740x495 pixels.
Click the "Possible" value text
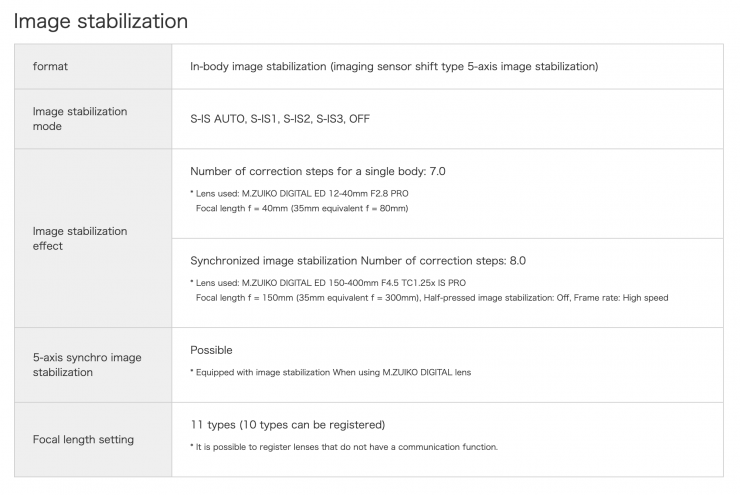coord(211,350)
